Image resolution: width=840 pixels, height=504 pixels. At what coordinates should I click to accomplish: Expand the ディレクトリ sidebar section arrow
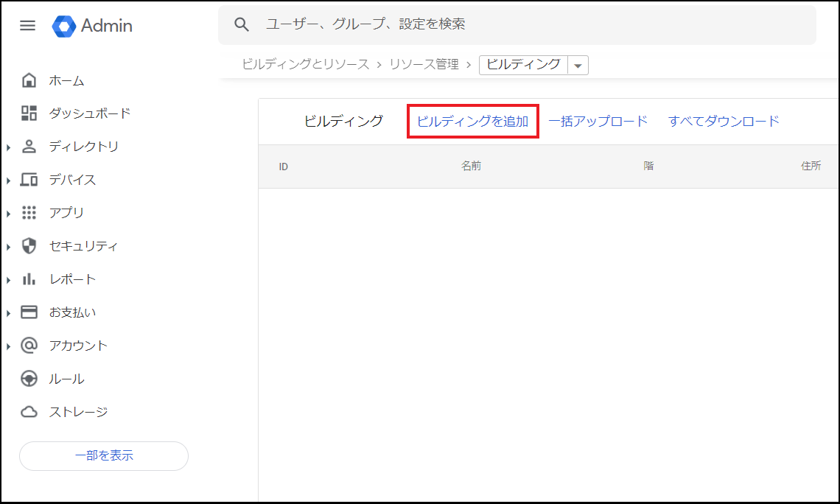(8, 147)
